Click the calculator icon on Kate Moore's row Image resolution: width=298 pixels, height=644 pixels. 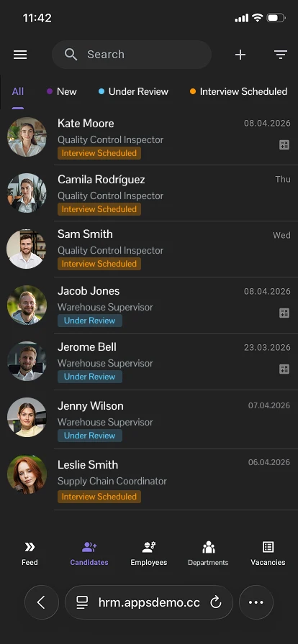coord(284,145)
